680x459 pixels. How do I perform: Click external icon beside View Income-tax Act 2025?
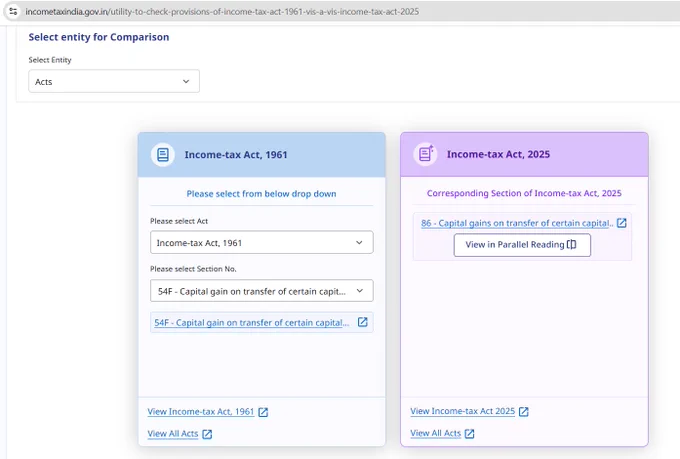coord(524,411)
